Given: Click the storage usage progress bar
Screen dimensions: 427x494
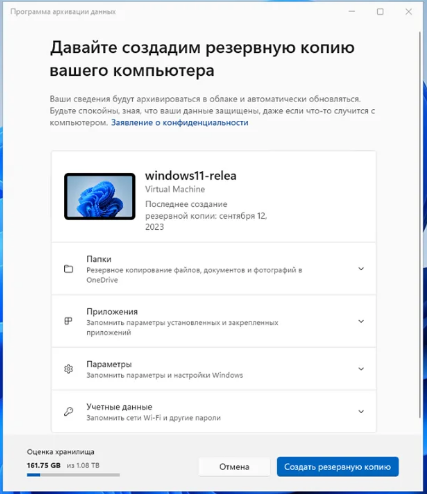Looking at the screenshot, I should point(73,475).
